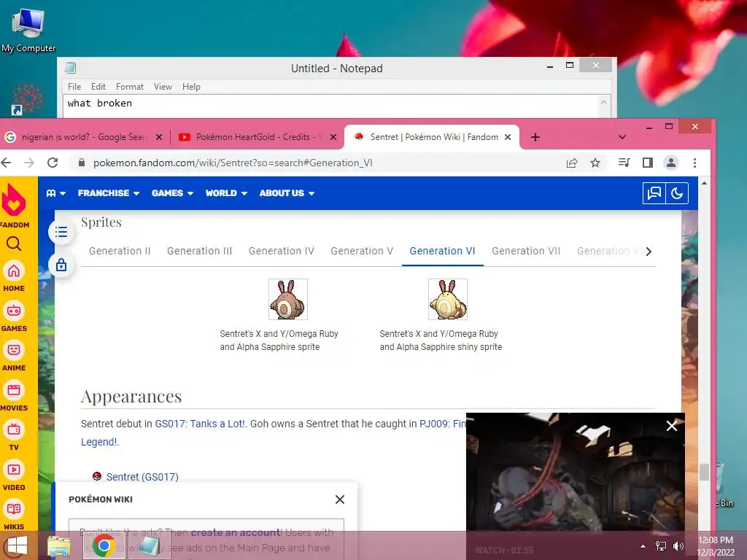Click the page lock icon
Image resolution: width=747 pixels, height=560 pixels.
click(61, 265)
